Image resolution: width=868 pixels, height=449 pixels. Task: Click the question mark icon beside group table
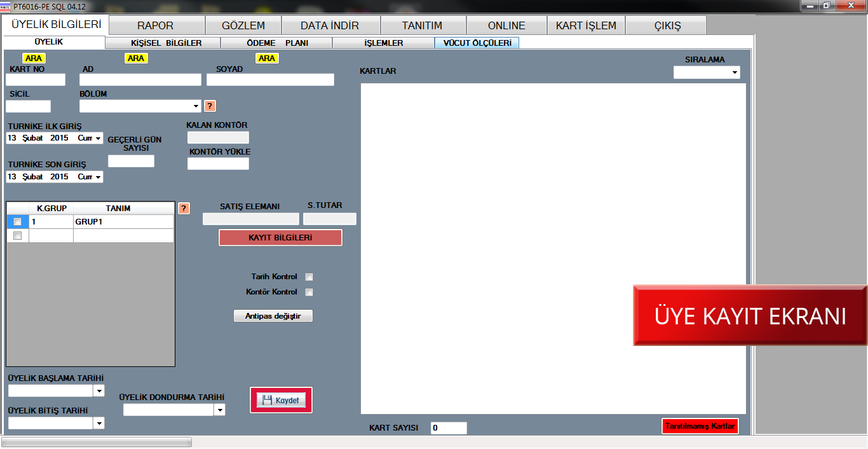click(184, 209)
